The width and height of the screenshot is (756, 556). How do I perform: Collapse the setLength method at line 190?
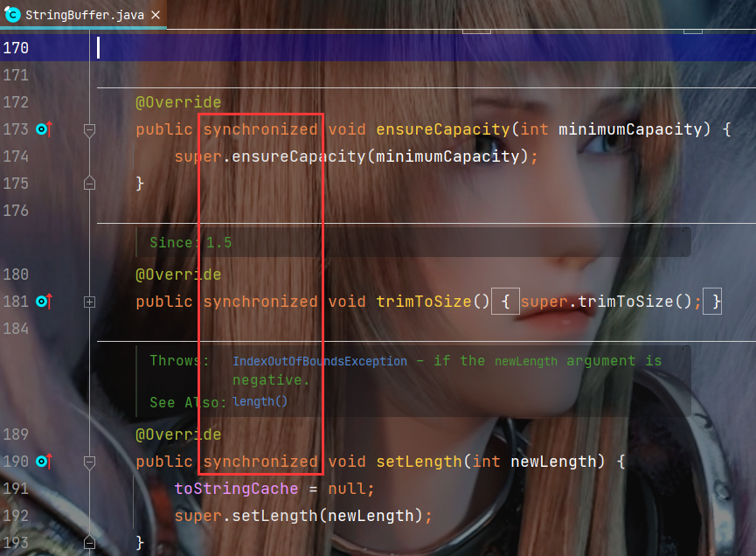pyautogui.click(x=89, y=462)
